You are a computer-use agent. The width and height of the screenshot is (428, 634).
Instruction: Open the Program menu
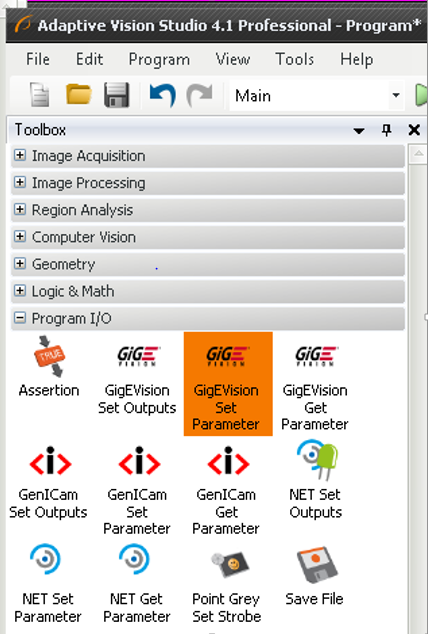tap(159, 59)
